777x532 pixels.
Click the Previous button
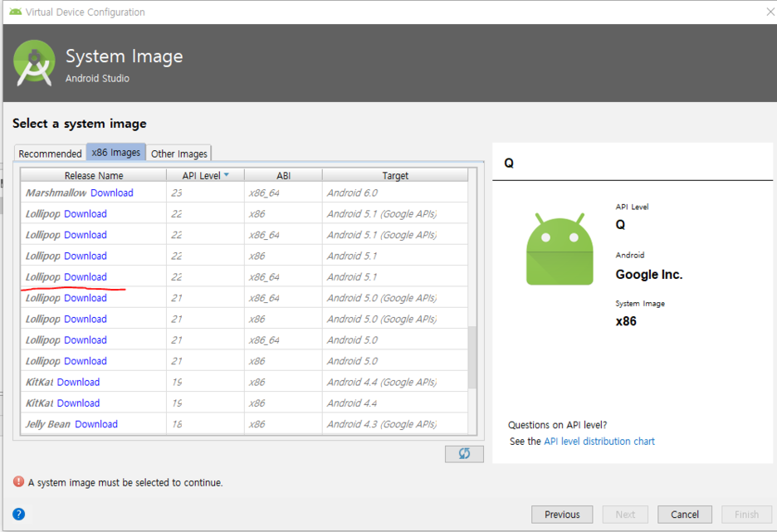(562, 515)
